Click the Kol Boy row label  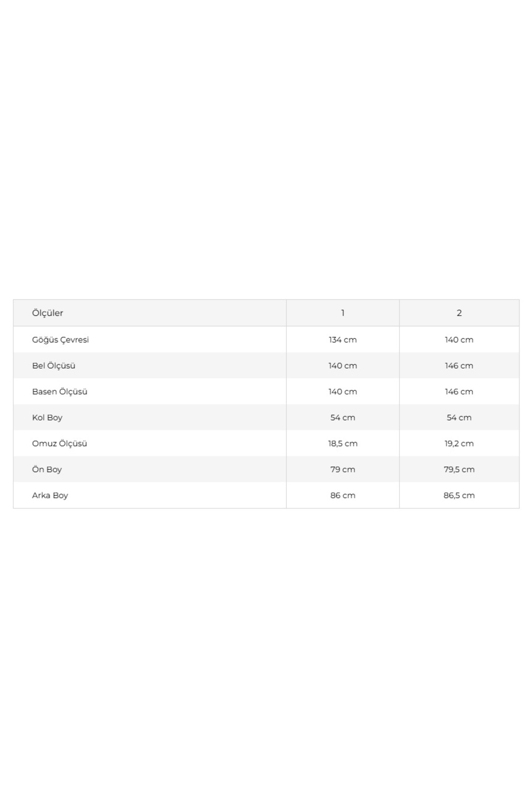click(47, 418)
